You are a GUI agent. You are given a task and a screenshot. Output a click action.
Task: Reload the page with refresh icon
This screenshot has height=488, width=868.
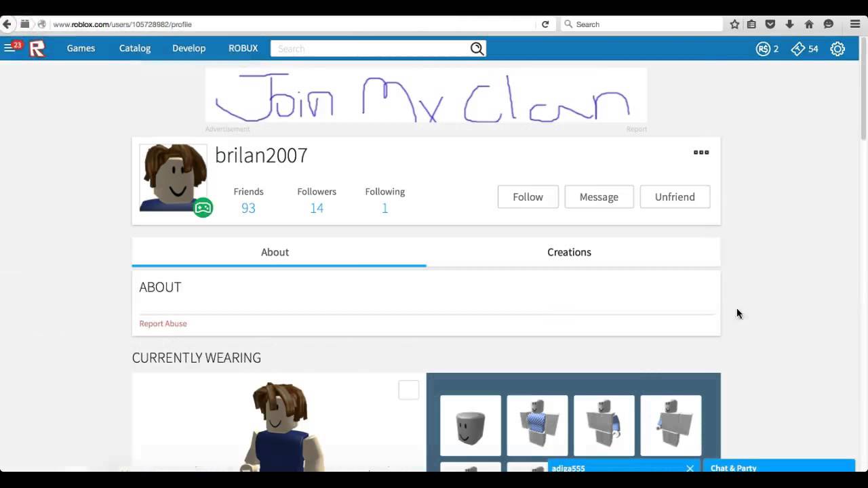pos(545,24)
